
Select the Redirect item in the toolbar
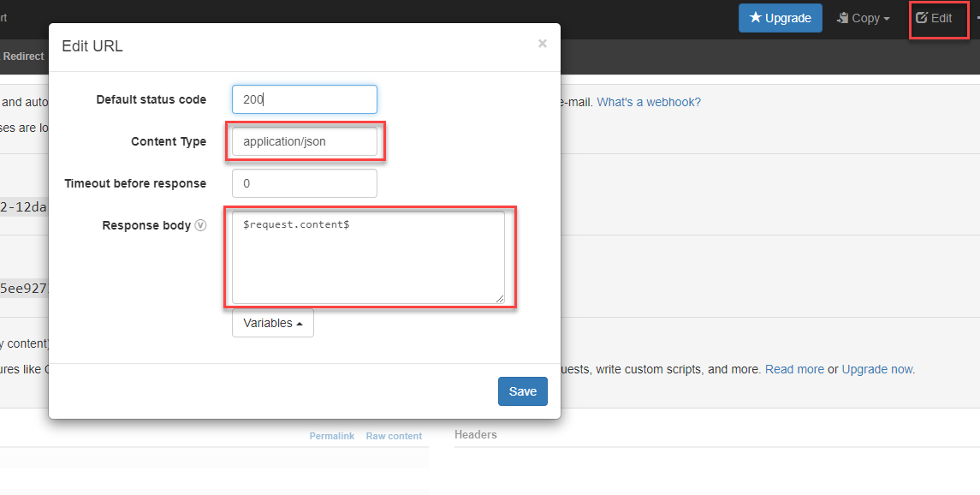(x=23, y=57)
